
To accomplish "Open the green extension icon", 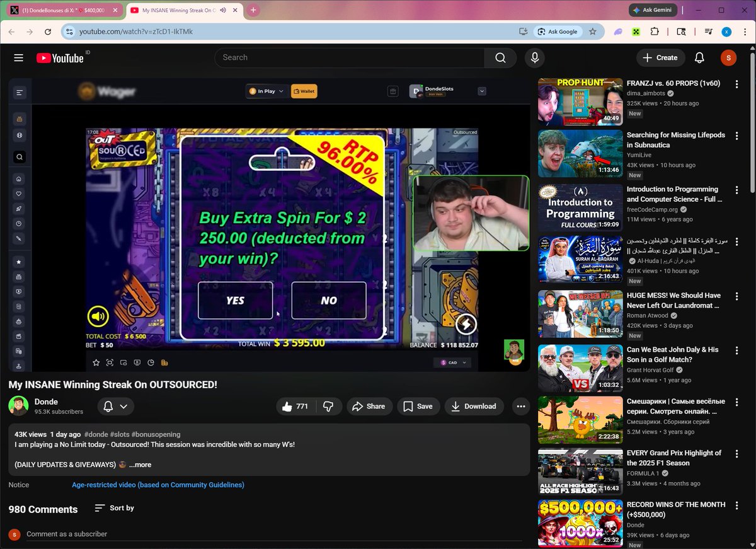I will click(636, 32).
